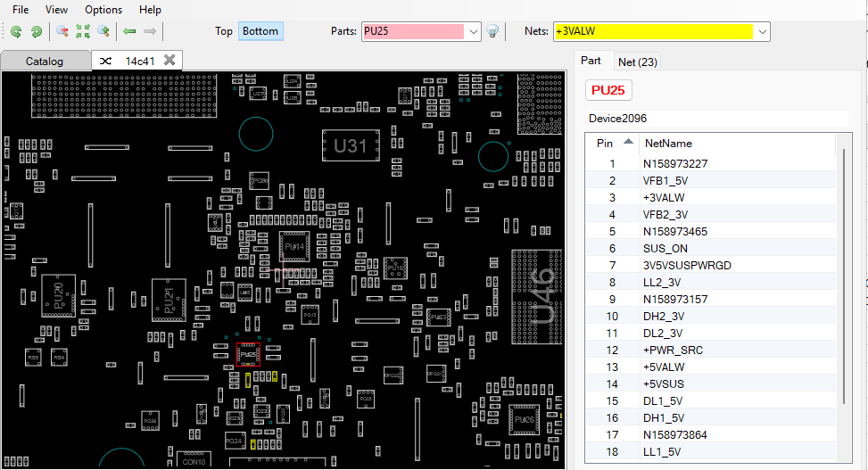Toggle the Bottom board side button
This screenshot has width=868, height=470.
click(260, 31)
